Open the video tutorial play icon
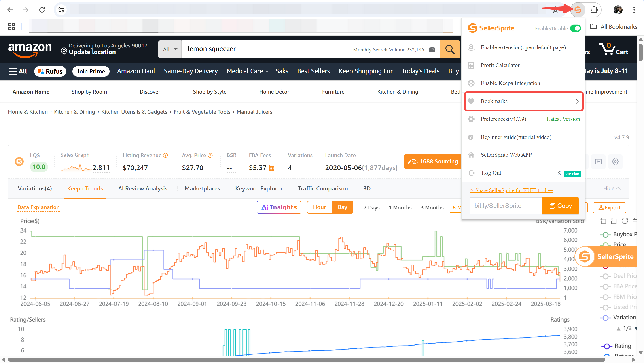Image resolution: width=644 pixels, height=363 pixels. click(598, 162)
